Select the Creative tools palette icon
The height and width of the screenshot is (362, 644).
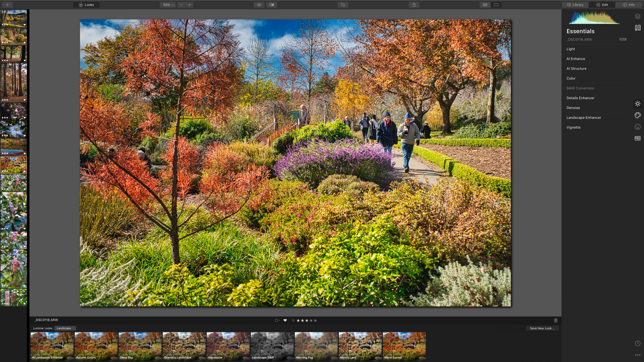(638, 115)
